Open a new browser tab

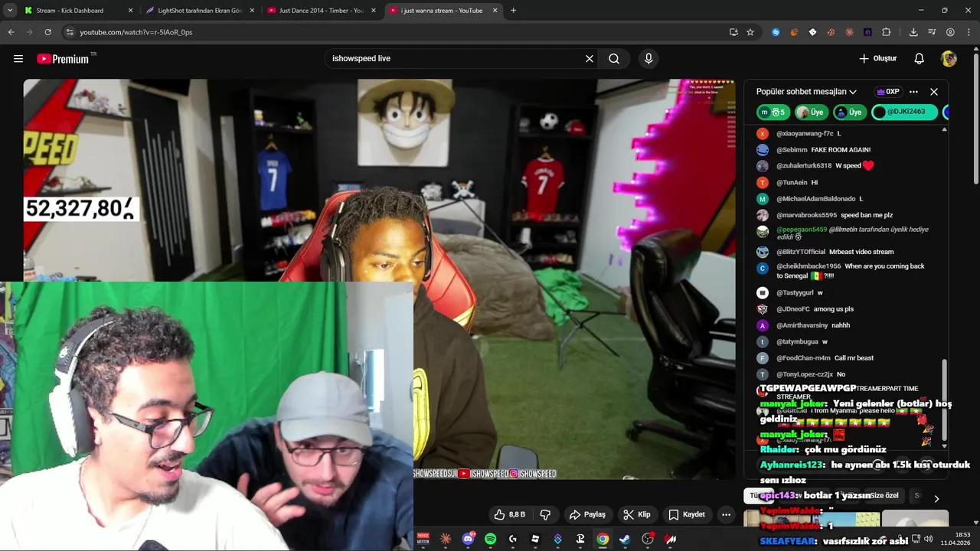pos(513,11)
